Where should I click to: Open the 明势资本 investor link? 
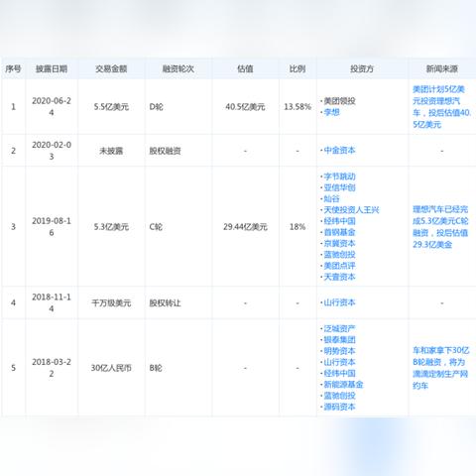339,351
